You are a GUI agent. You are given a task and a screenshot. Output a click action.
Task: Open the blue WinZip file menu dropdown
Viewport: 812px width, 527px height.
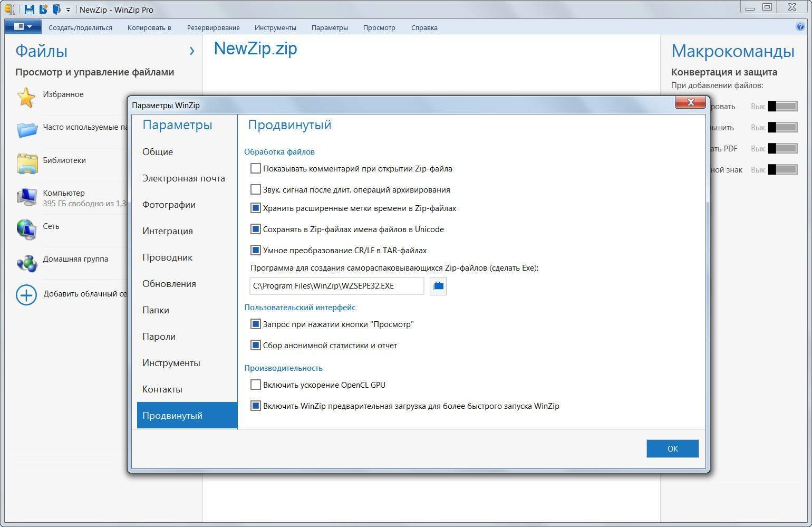[23, 26]
